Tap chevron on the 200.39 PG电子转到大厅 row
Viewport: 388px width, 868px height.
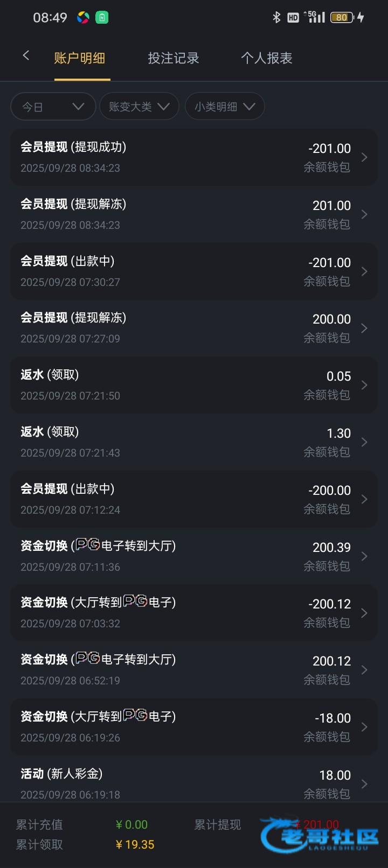[x=364, y=556]
